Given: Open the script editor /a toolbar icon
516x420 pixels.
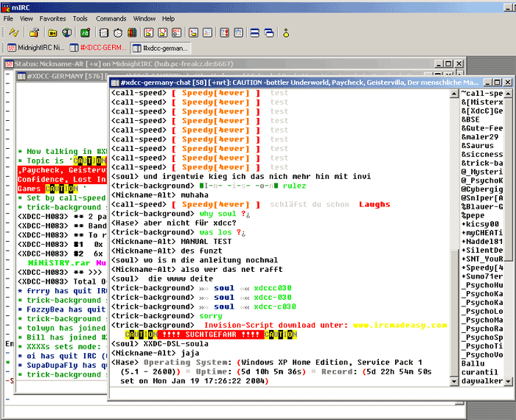Looking at the screenshot, I should pos(85,32).
